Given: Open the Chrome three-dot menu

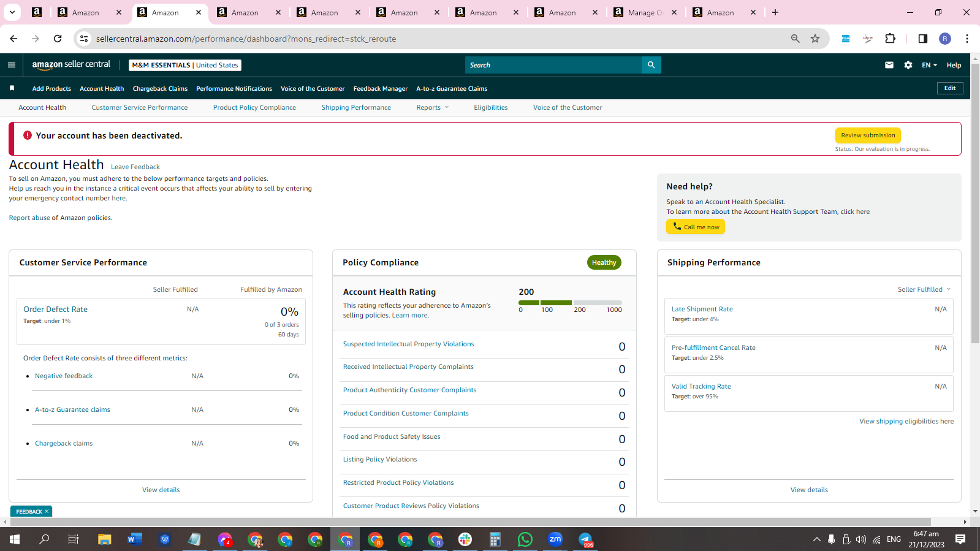Looking at the screenshot, I should [967, 39].
